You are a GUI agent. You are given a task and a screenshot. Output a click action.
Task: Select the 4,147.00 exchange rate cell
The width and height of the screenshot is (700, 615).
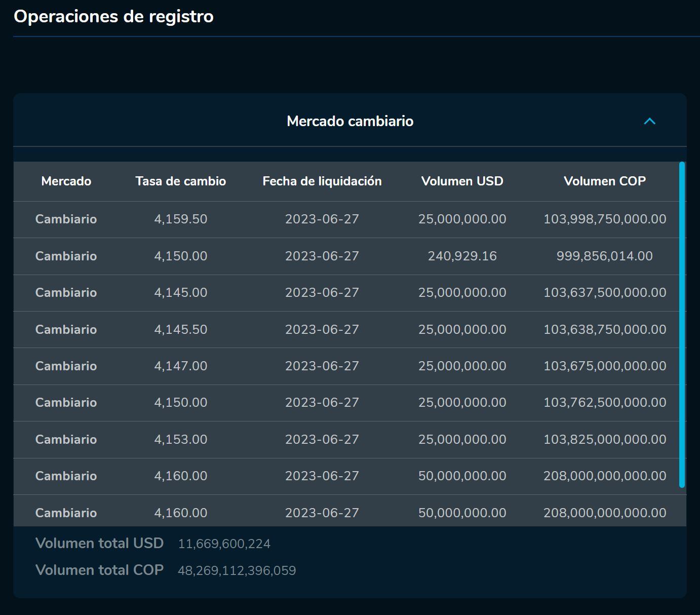pos(181,366)
